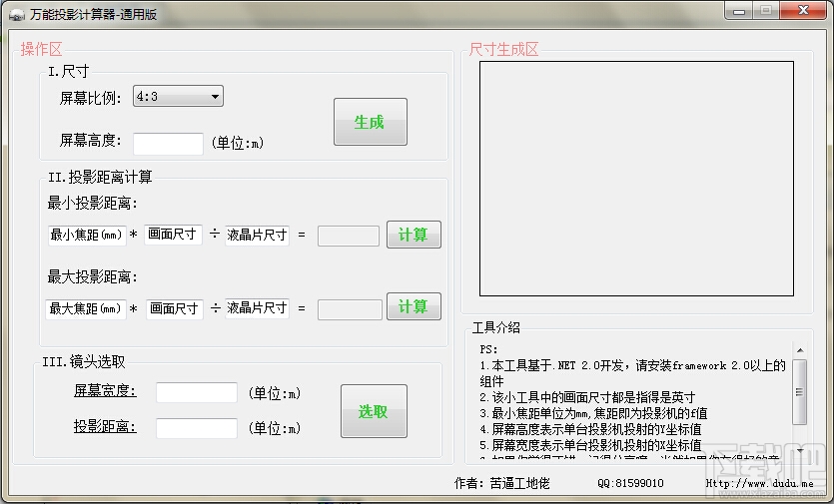Click the green 生成 button
The width and height of the screenshot is (834, 504).
click(371, 122)
